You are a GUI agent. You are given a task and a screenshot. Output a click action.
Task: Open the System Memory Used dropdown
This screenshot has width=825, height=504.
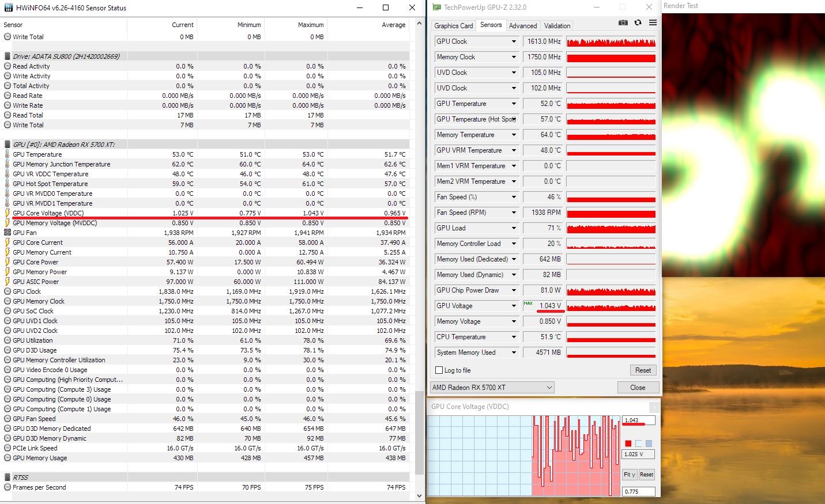tap(514, 353)
